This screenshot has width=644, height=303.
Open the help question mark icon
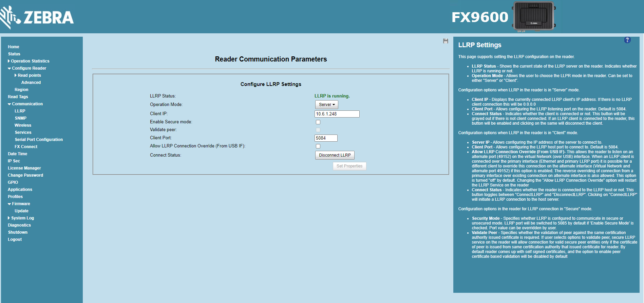(x=627, y=40)
